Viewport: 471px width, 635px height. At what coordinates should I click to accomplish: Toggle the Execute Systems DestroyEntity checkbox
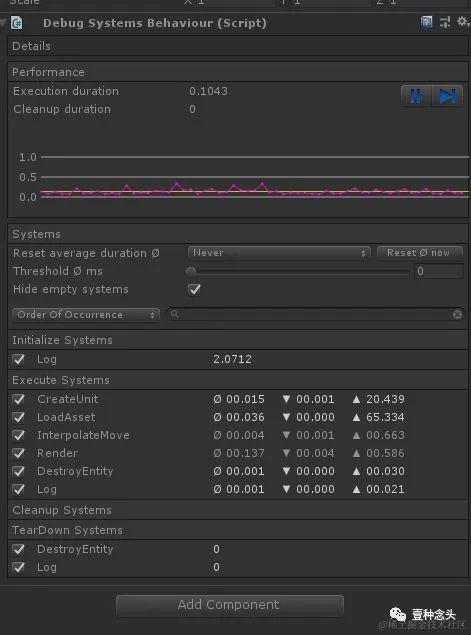tap(19, 471)
